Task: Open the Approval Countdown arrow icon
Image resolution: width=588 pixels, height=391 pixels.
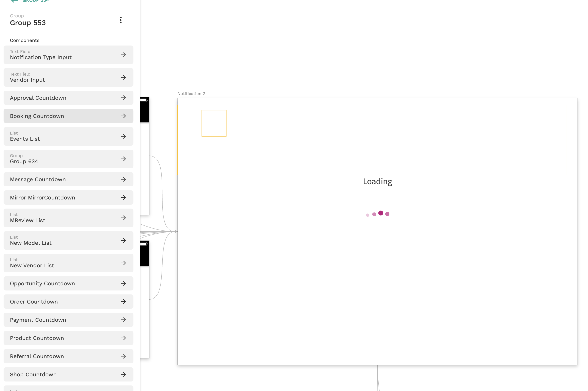Action: 123,98
